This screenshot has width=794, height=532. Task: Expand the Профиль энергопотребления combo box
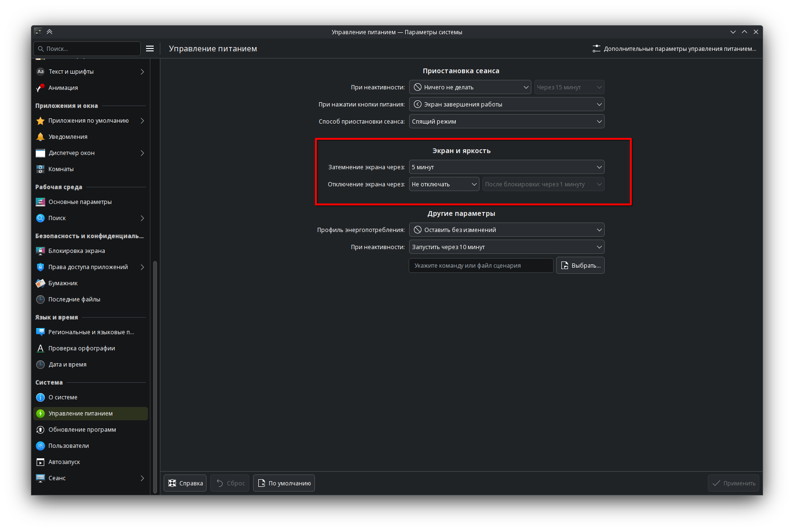tap(506, 230)
